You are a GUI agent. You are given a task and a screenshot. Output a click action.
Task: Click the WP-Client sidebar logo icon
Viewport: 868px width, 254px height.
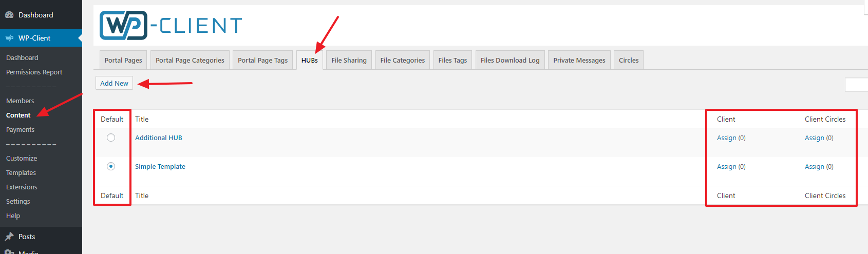pyautogui.click(x=9, y=38)
